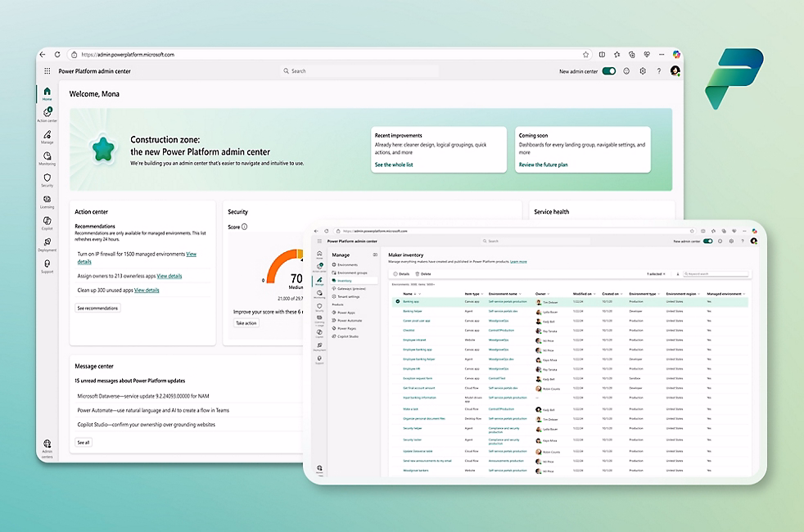Expand the Name column header dropdown
Viewport: 804px width, 532px height.
pyautogui.click(x=419, y=294)
